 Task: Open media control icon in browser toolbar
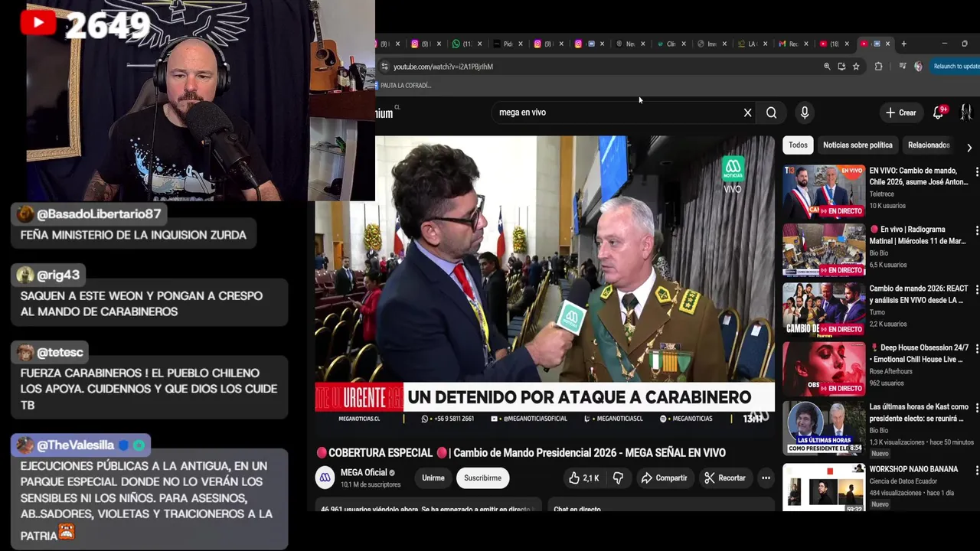tap(903, 67)
